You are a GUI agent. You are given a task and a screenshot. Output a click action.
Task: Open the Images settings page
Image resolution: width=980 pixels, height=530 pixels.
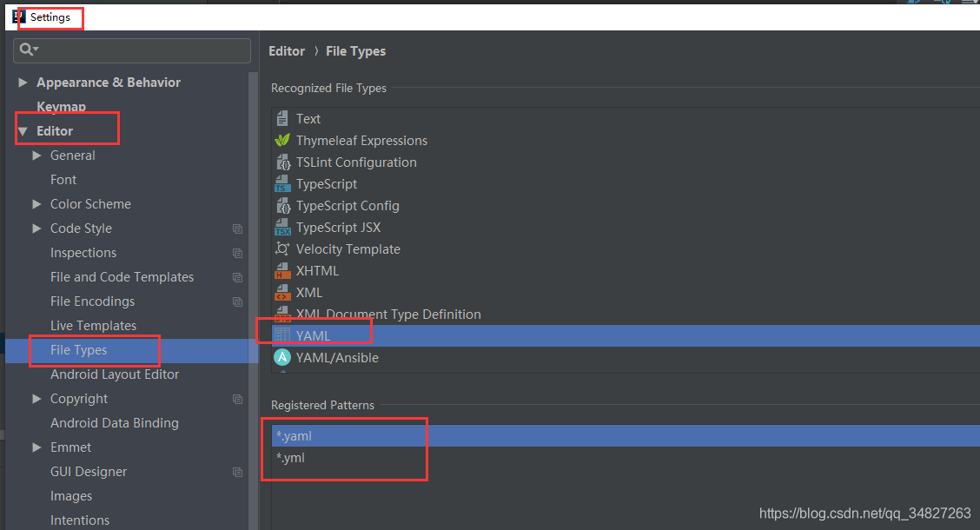(71, 496)
